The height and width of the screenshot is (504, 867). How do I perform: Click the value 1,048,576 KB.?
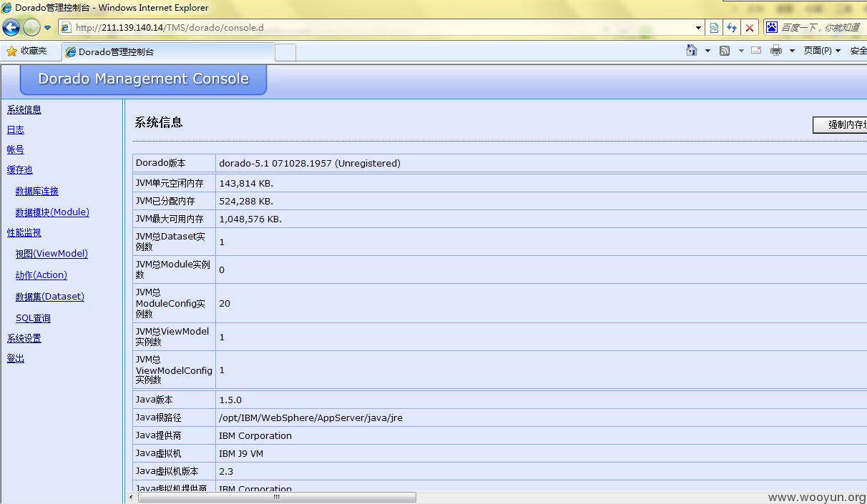click(250, 219)
